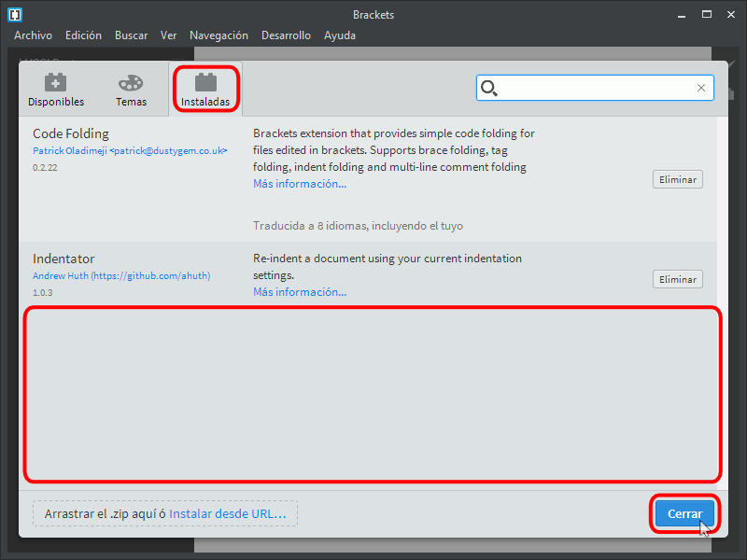Click the .zip drop zone box
The height and width of the screenshot is (560, 747).
pos(165,514)
